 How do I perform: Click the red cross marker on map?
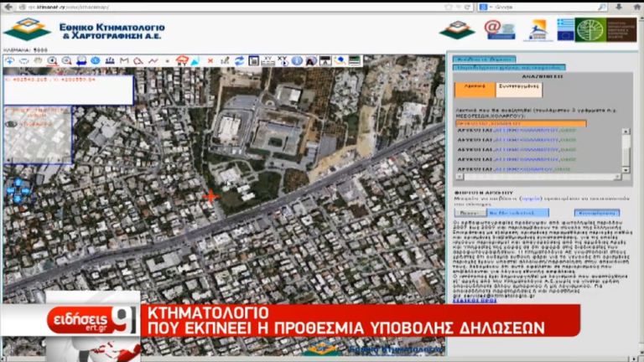[x=211, y=197]
